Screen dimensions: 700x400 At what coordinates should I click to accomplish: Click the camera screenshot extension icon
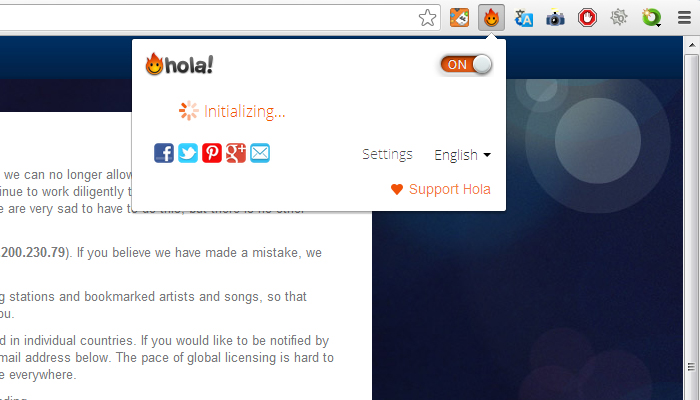pos(555,18)
